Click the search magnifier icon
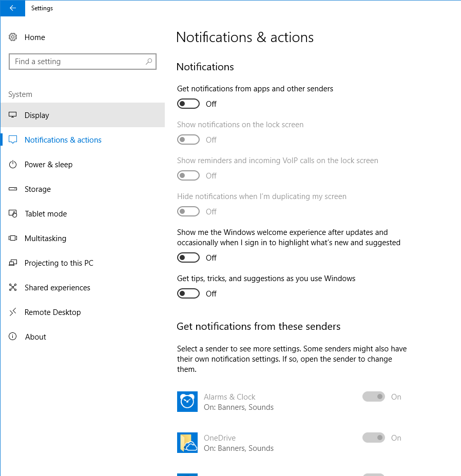 149,62
